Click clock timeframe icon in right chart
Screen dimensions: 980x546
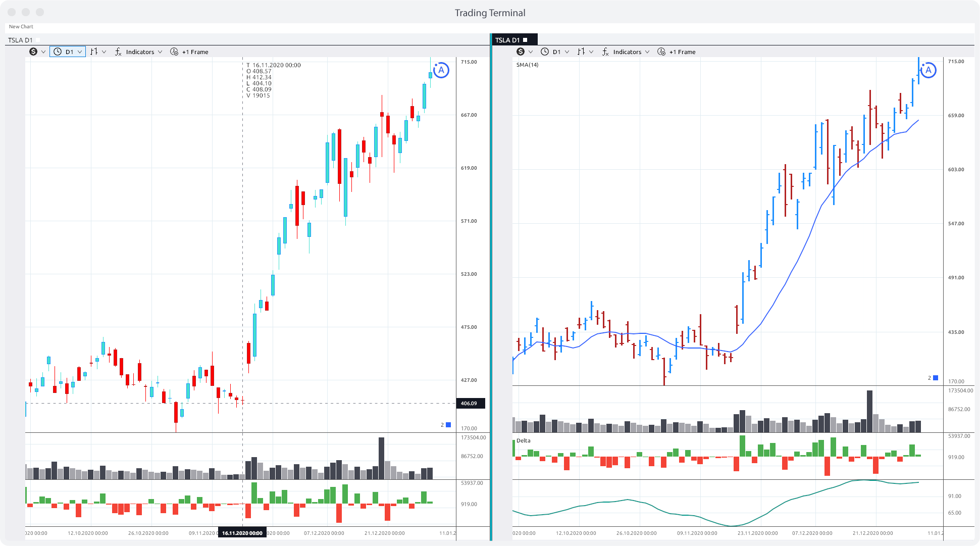545,52
